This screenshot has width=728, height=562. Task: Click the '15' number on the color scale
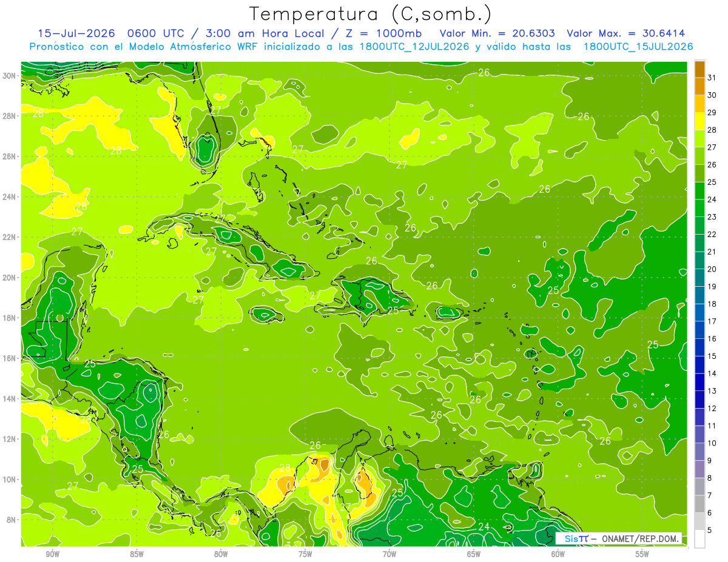[x=712, y=356]
